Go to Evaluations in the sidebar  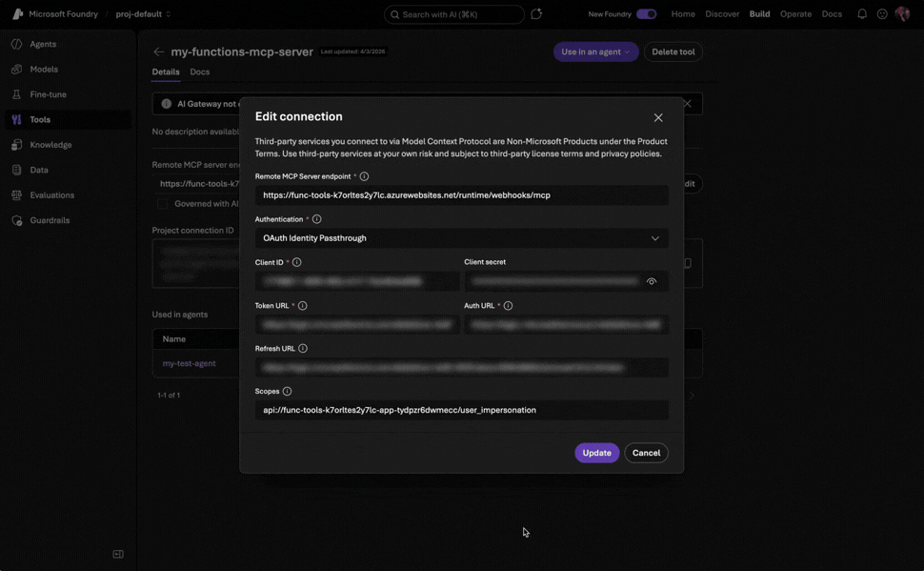point(45,194)
